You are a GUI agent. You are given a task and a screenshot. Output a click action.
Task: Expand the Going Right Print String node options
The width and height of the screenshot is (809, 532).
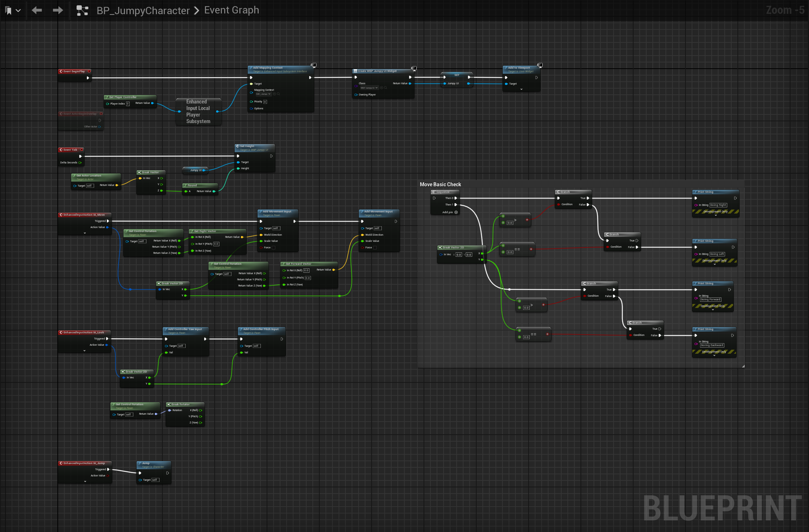(x=716, y=215)
